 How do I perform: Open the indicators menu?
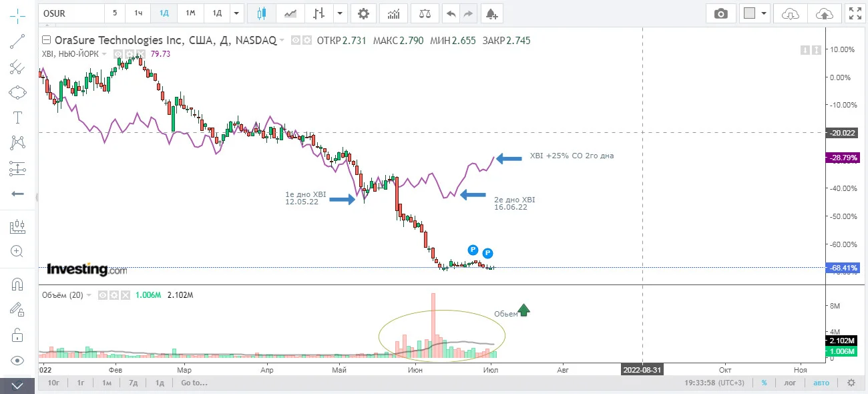tap(395, 13)
